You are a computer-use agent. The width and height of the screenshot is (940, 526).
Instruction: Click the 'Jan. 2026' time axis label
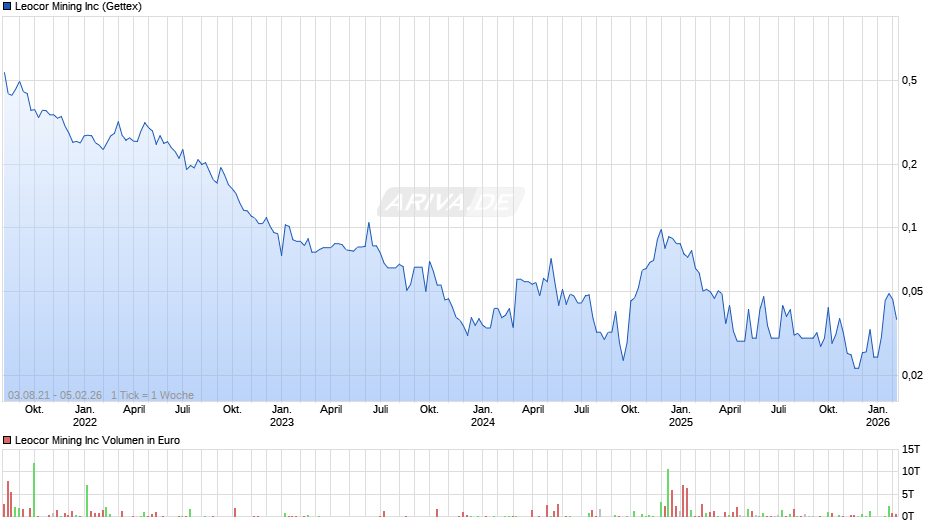(x=878, y=416)
